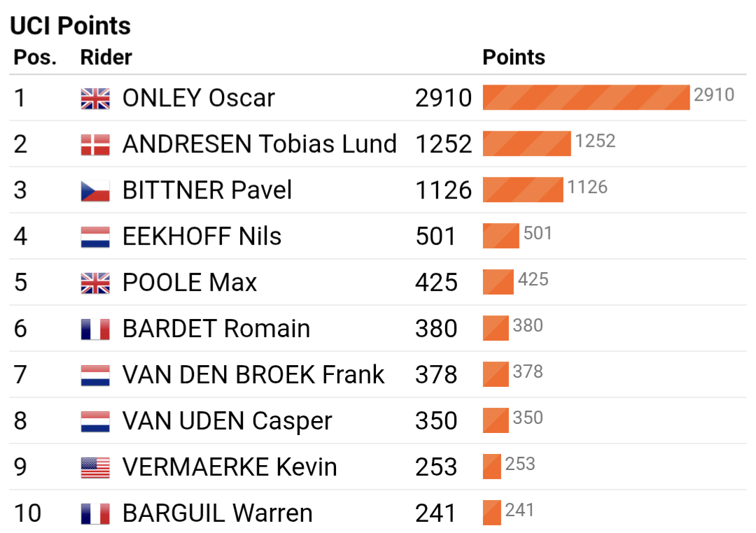Open VAN UDEN Casper's rider page
756x533 pixels.
227,421
